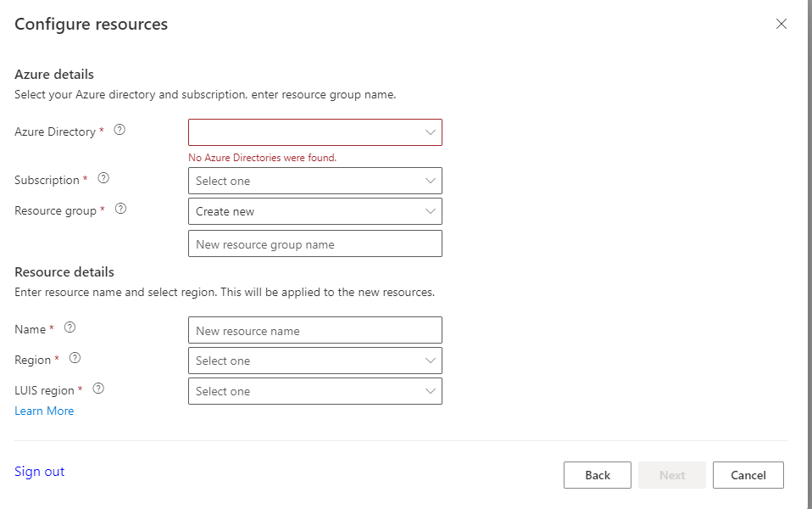Click the disabled Next button

[x=671, y=475]
